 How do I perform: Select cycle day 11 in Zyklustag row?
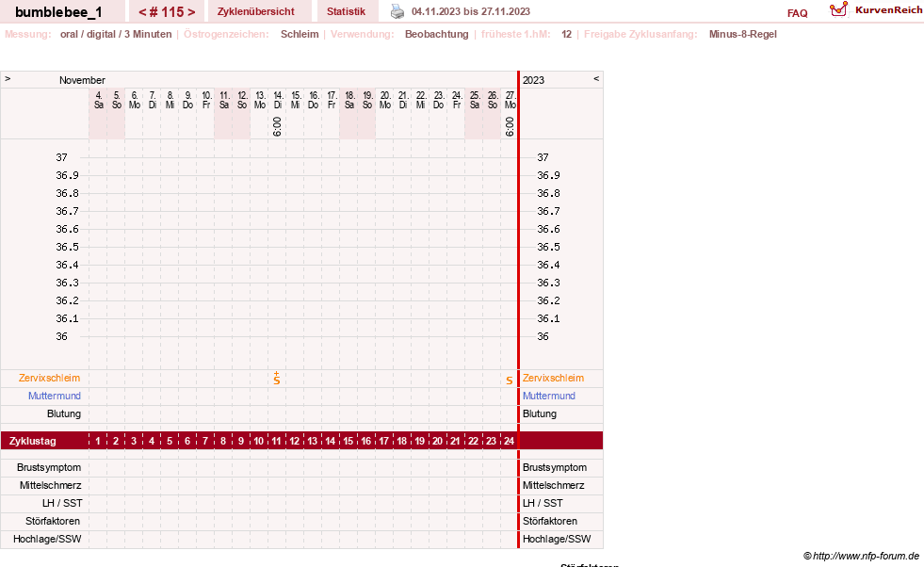pos(276,441)
